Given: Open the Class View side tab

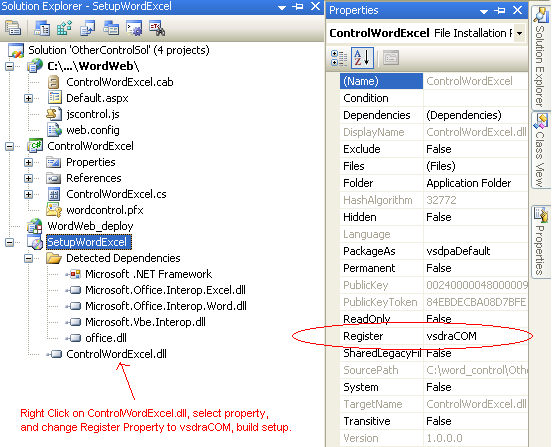Looking at the screenshot, I should click(541, 151).
